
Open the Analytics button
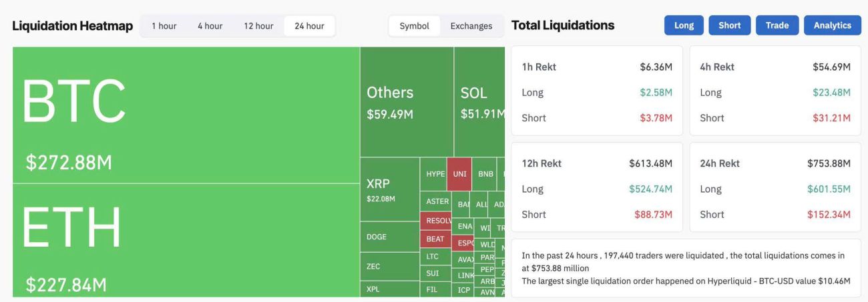pyautogui.click(x=832, y=25)
